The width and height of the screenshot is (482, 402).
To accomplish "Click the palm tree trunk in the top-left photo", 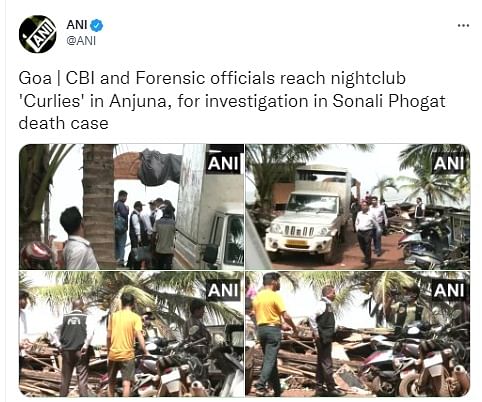I will (99, 207).
